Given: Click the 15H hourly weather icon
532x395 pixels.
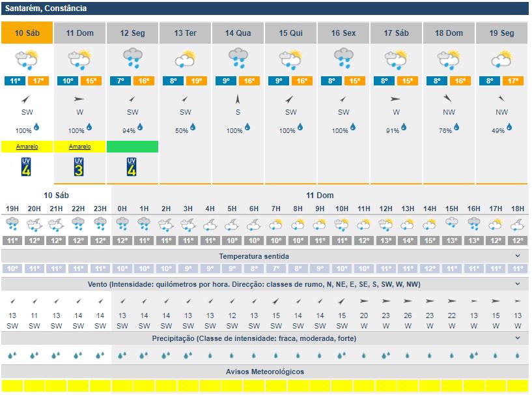Looking at the screenshot, I should tap(451, 225).
